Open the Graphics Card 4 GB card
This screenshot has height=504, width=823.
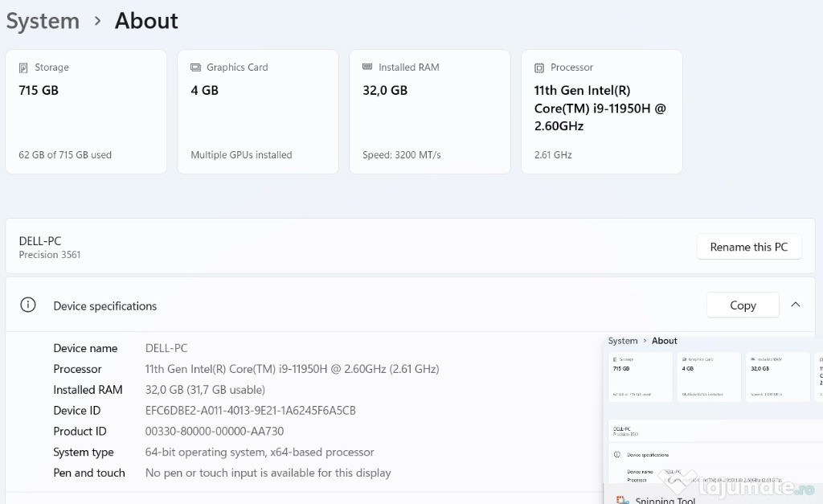(258, 112)
